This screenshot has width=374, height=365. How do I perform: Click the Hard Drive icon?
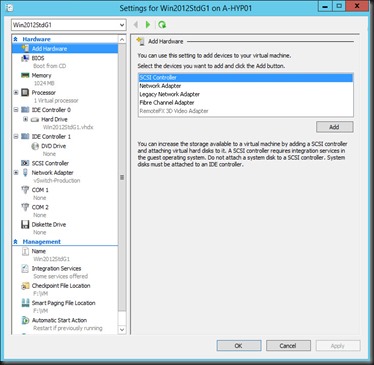(35, 119)
